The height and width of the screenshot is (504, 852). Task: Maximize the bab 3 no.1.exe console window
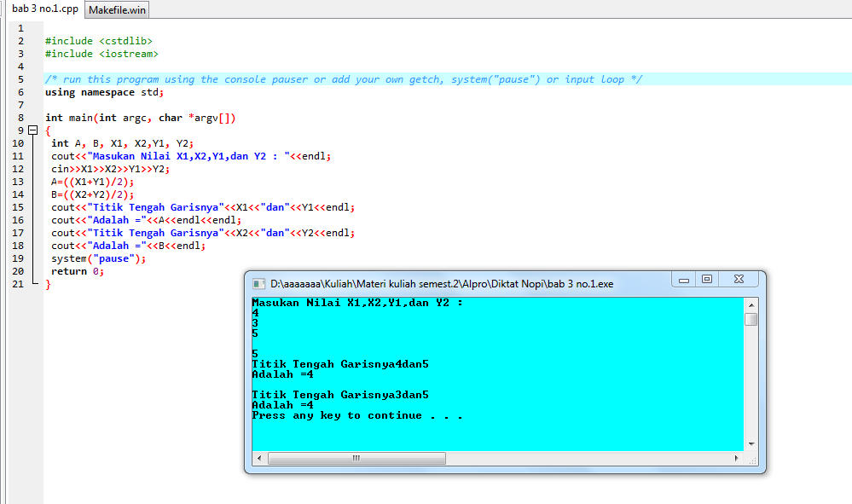pos(707,279)
